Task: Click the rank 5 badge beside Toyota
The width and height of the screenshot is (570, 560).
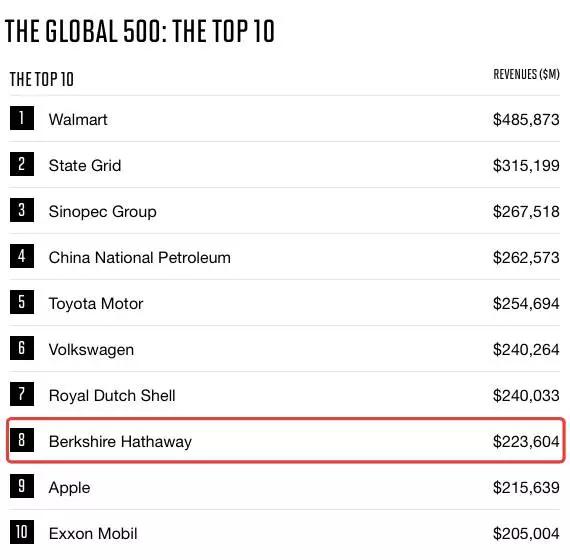Action: [x=22, y=302]
